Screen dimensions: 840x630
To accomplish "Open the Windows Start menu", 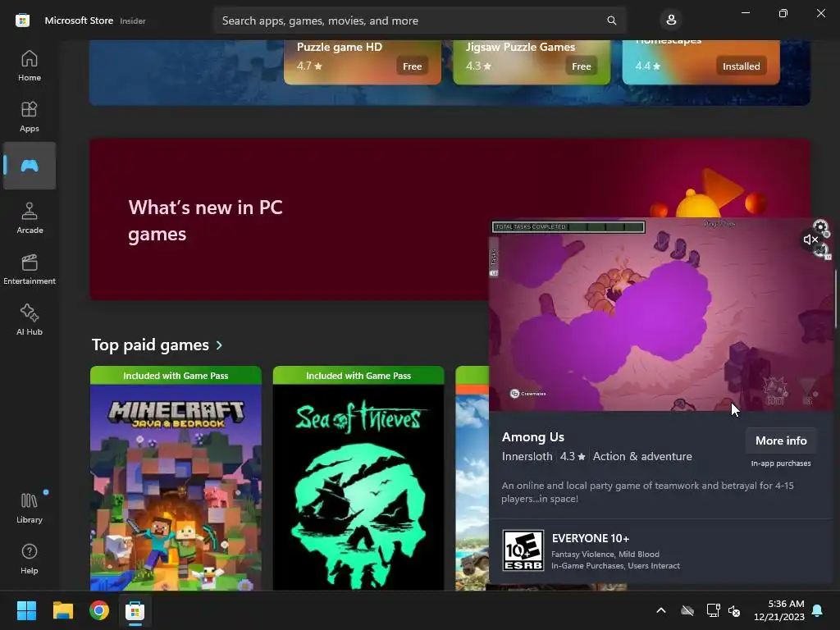I will point(26,610).
